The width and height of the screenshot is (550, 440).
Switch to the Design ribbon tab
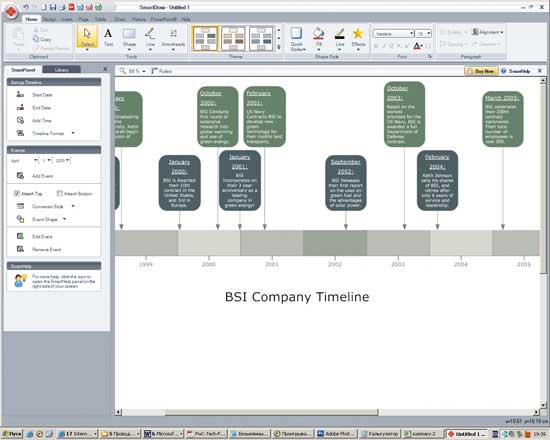(x=49, y=19)
